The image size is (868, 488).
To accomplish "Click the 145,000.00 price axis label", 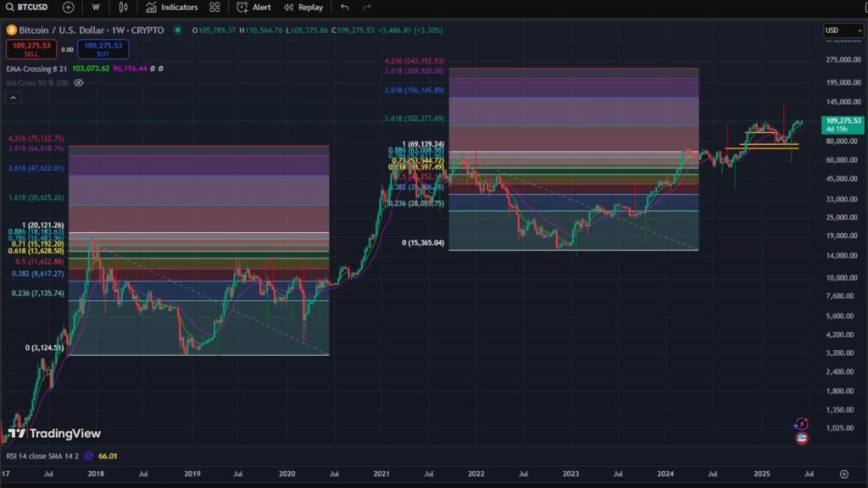I will [843, 102].
